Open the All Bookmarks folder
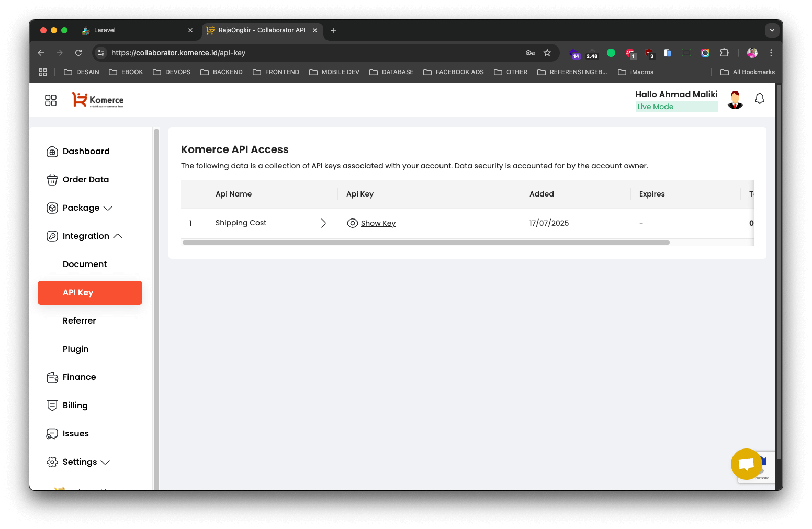This screenshot has width=812, height=529. click(x=748, y=72)
